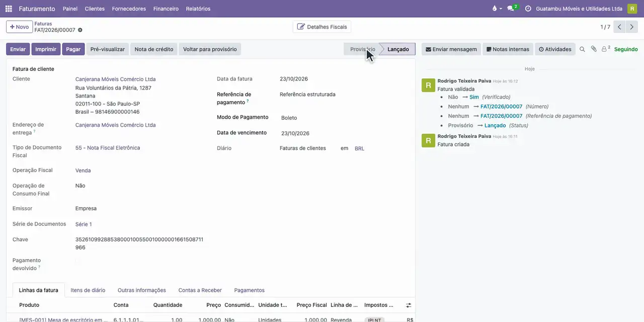Open column settings icon in invoice lines table
This screenshot has width=644, height=322.
[409, 305]
